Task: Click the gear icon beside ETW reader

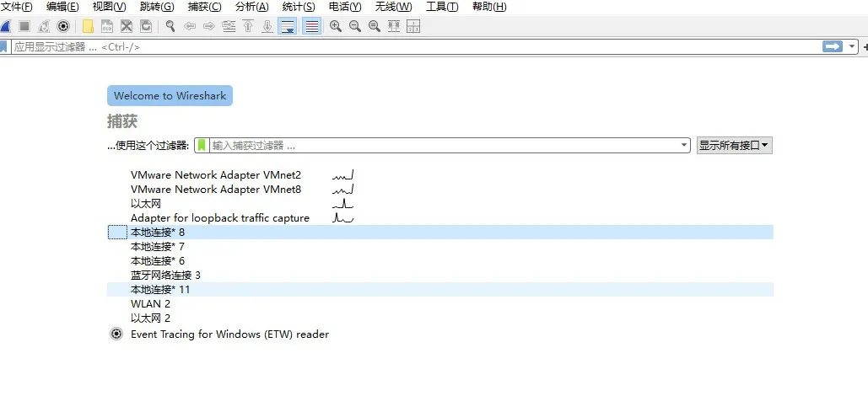Action: (x=116, y=334)
